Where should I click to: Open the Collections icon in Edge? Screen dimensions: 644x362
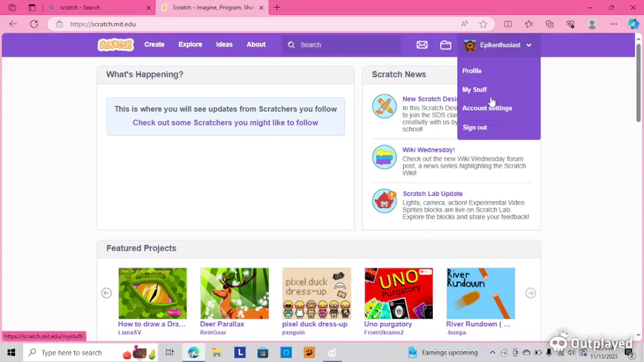(550, 24)
